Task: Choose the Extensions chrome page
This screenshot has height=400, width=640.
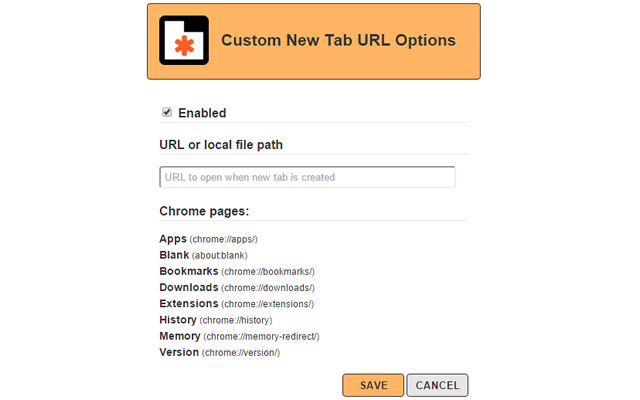Action: pos(236,304)
